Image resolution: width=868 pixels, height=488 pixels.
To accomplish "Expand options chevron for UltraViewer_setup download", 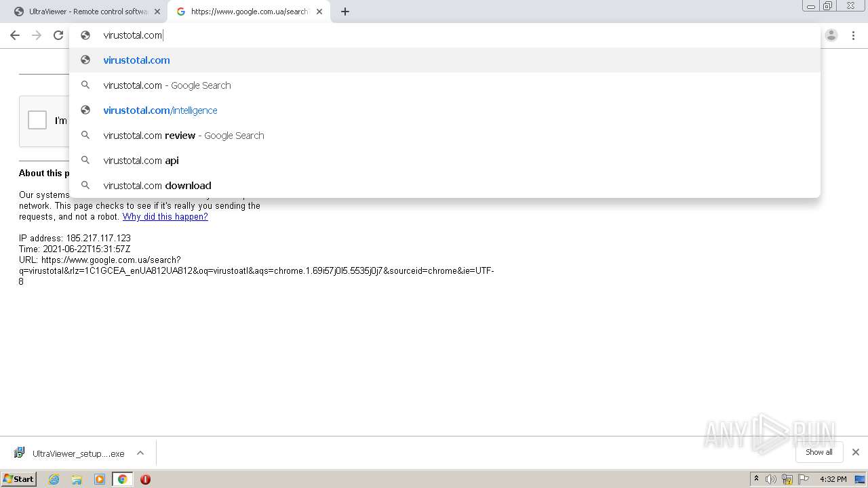I will 140,453.
